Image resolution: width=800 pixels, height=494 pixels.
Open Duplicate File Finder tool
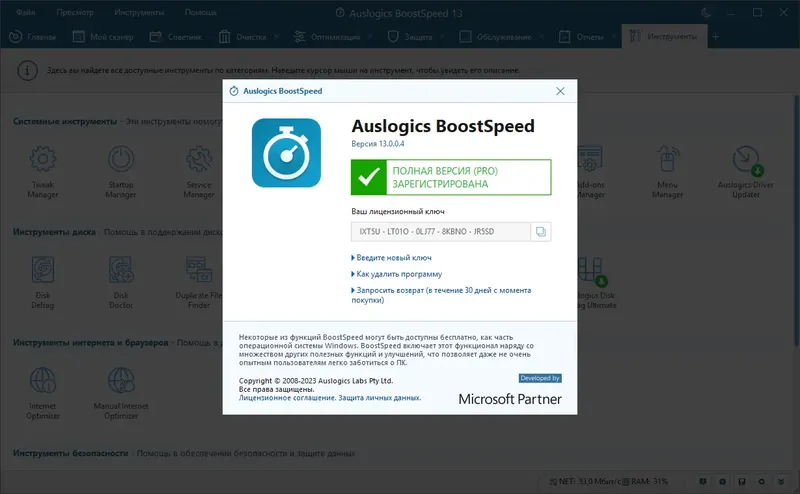(198, 283)
